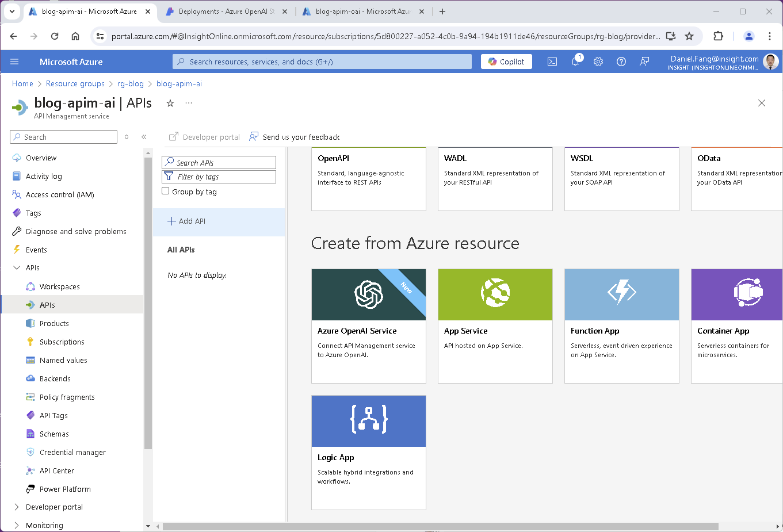Open Chrome extensions puzzle icon

pyautogui.click(x=718, y=36)
